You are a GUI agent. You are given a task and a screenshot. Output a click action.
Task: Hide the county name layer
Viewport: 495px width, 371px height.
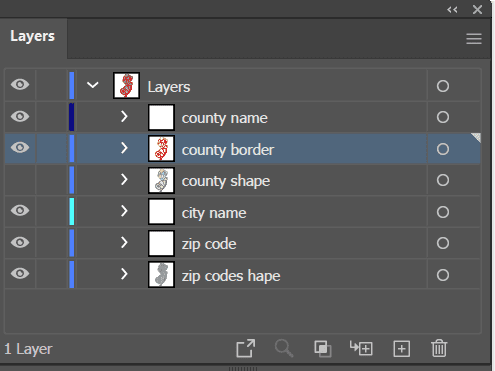tap(20, 116)
